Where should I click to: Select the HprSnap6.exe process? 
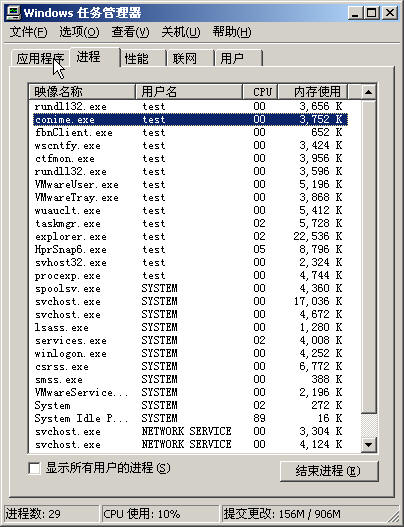click(x=71, y=250)
